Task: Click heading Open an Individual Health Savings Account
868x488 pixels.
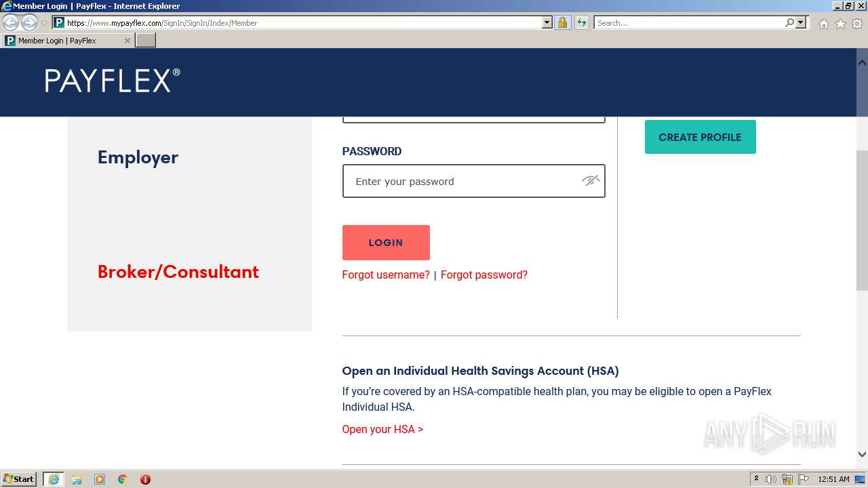Action: coord(480,371)
